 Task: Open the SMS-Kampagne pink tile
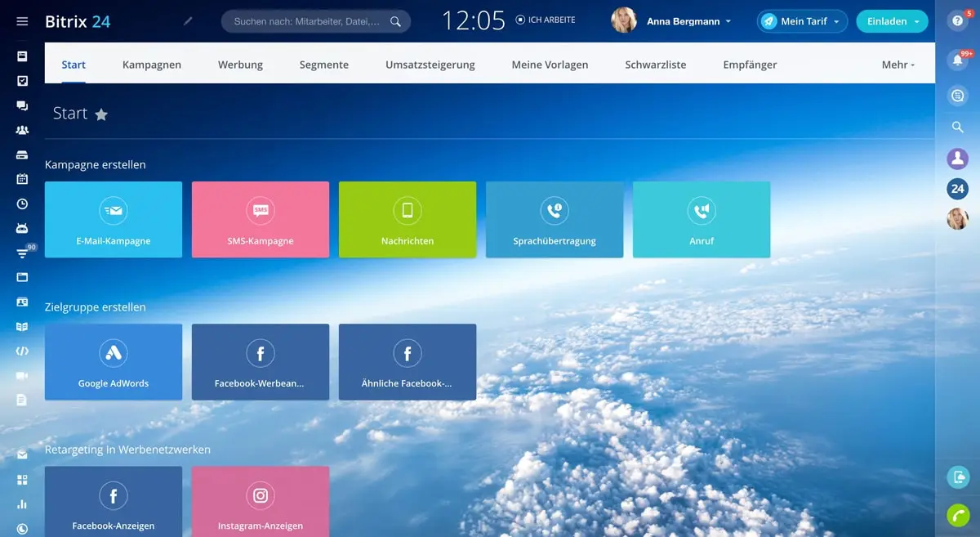tap(261, 220)
